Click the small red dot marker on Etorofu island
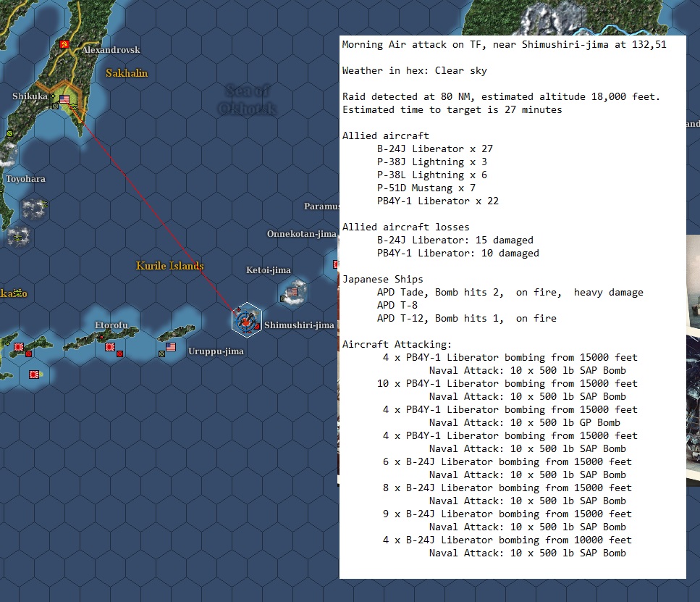 coord(102,338)
